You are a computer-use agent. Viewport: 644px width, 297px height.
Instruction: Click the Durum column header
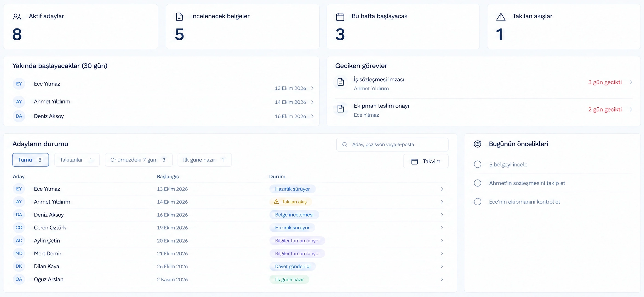(x=277, y=177)
